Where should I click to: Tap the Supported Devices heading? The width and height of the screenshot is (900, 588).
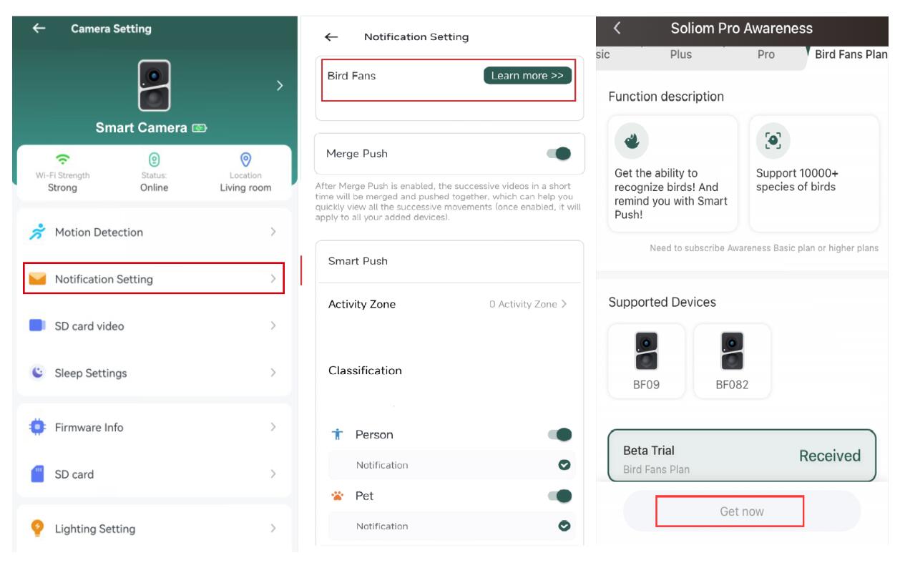click(662, 303)
